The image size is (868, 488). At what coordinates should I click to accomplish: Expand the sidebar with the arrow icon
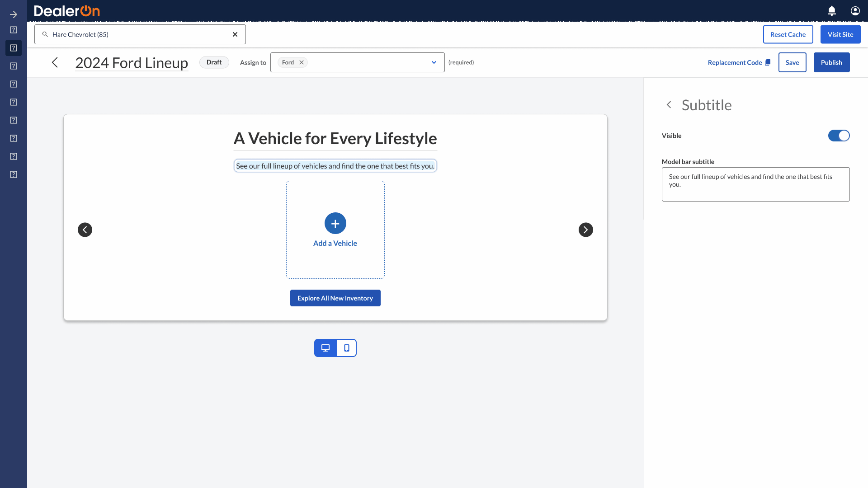(x=14, y=14)
